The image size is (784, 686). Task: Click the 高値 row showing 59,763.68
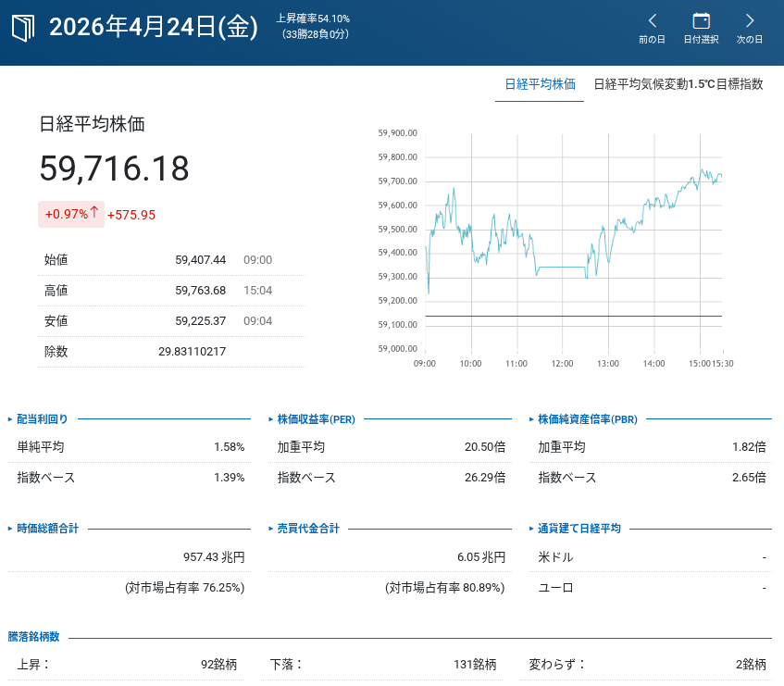coord(170,291)
